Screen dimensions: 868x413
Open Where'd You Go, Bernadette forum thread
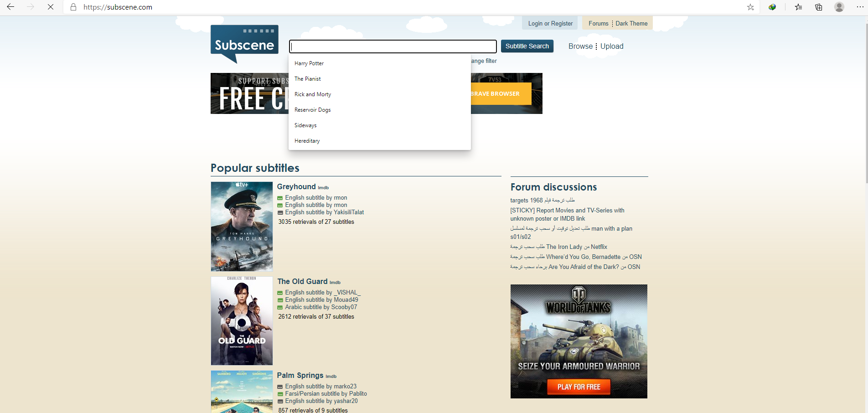576,257
